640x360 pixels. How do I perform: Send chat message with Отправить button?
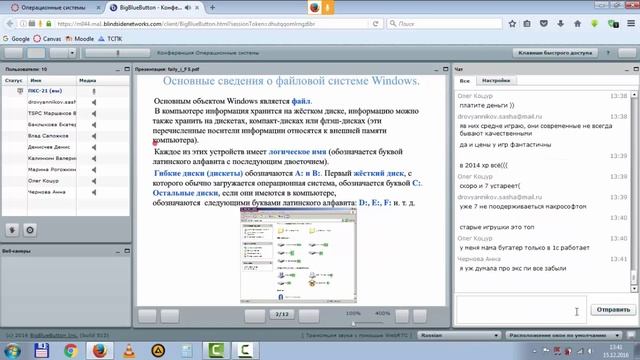pyautogui.click(x=613, y=309)
